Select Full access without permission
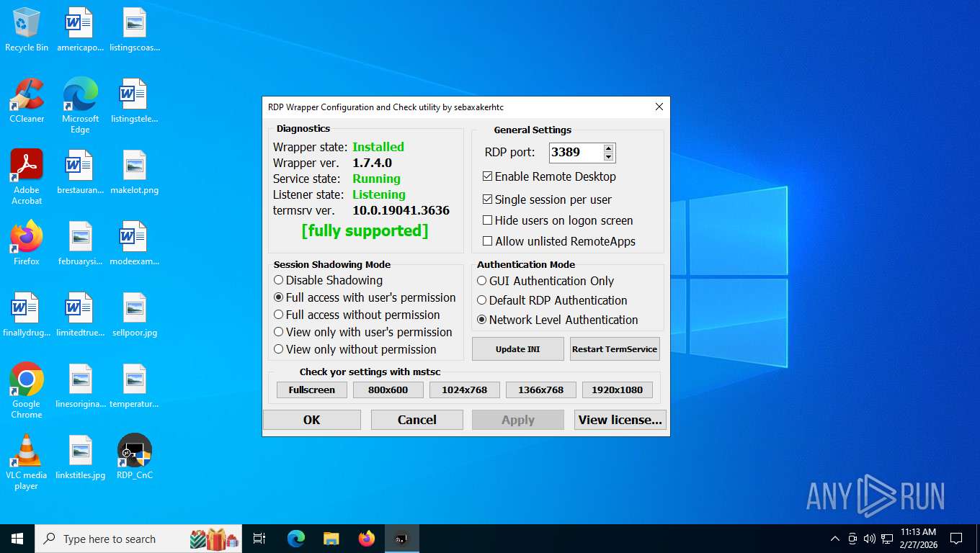The image size is (980, 553). coord(357,315)
